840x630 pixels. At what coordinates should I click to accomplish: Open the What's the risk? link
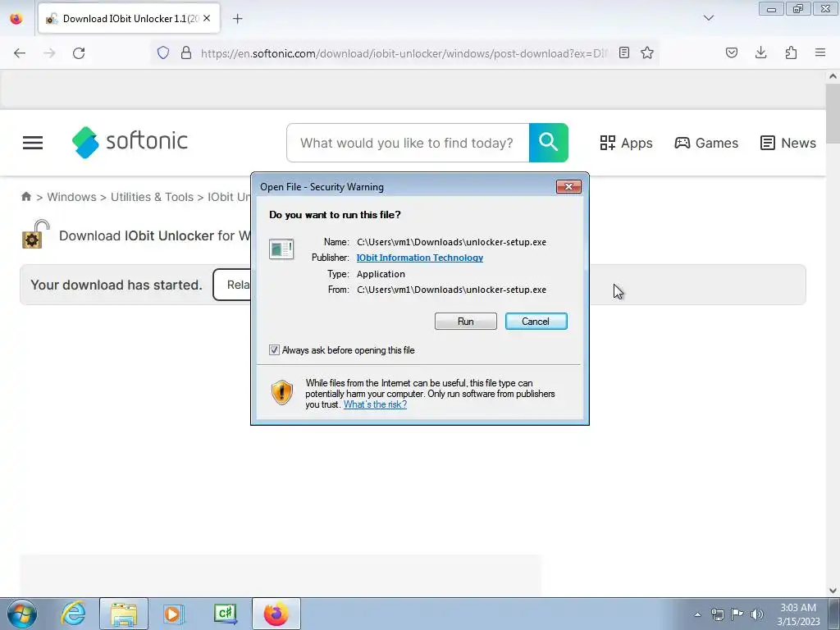coord(375,404)
